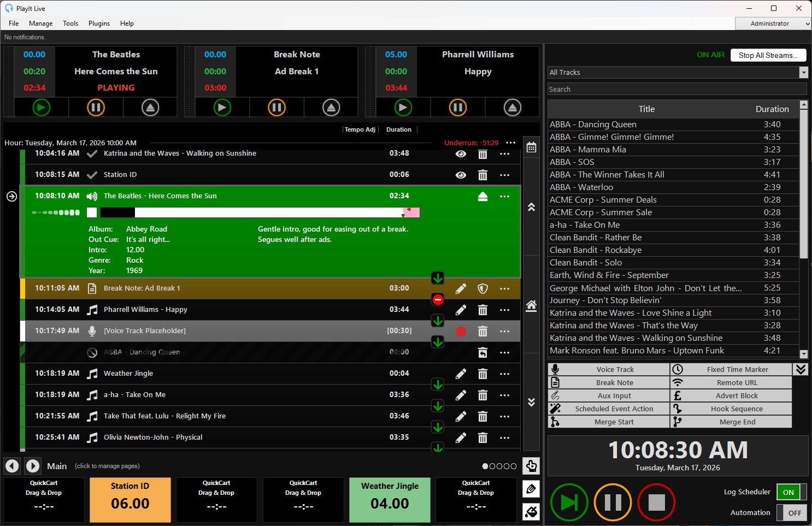Screen dimensions: 812x526
Task: Edit Break Note Ad Break 1
Action: (x=461, y=288)
